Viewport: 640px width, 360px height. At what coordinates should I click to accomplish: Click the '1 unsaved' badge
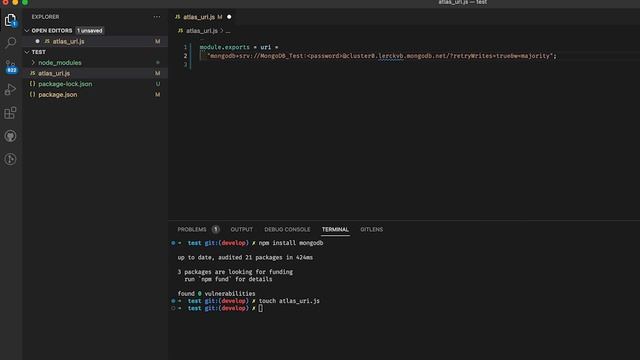pos(90,31)
